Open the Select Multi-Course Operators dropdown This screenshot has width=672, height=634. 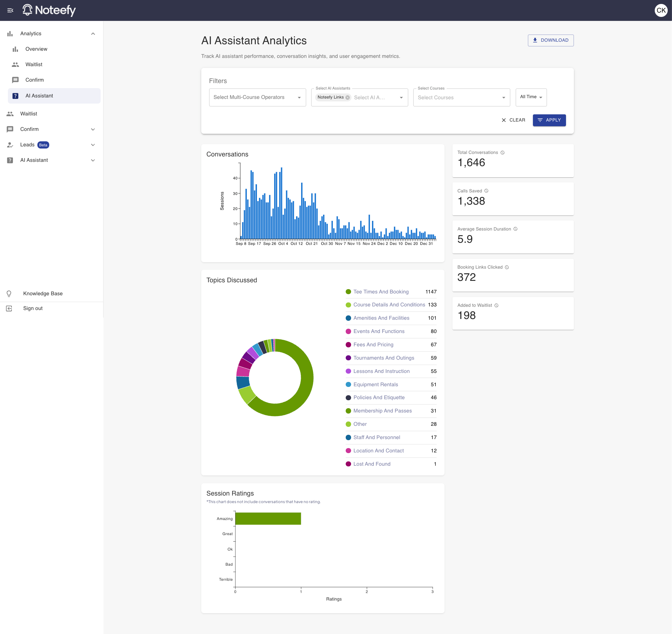[x=257, y=97]
